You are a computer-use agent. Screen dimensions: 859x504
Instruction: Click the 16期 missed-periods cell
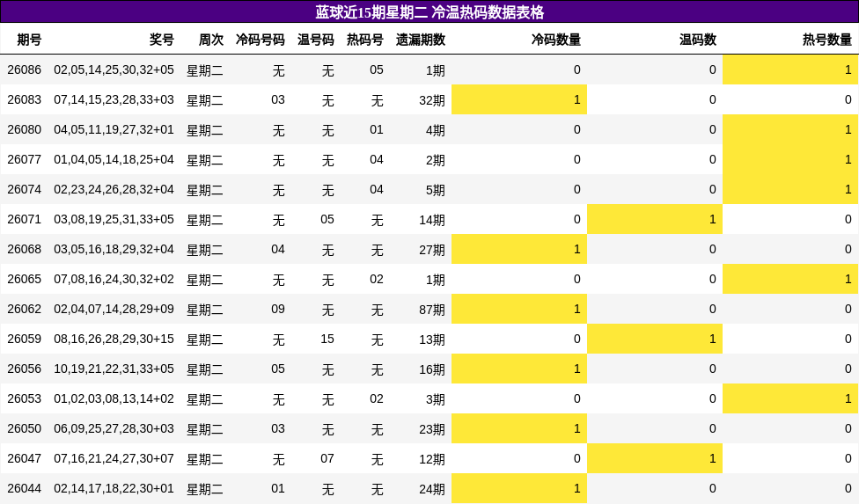pos(432,369)
